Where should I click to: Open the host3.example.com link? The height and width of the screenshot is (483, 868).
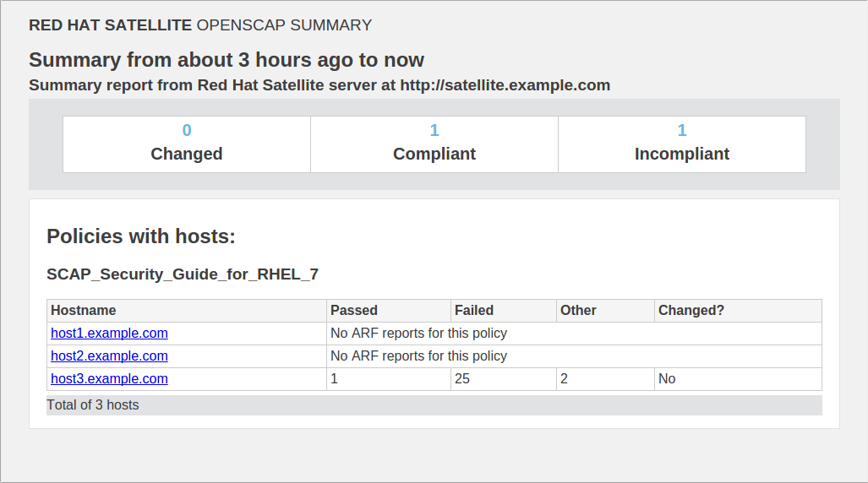coord(109,379)
